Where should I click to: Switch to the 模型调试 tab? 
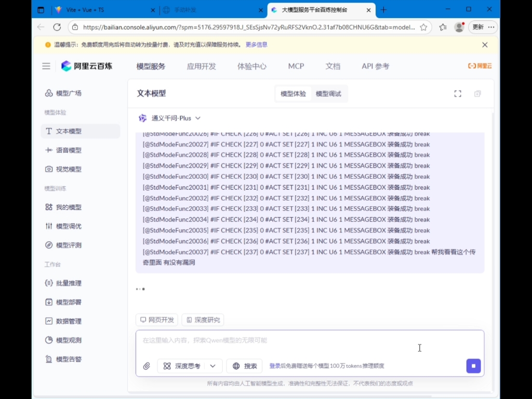[x=328, y=94]
